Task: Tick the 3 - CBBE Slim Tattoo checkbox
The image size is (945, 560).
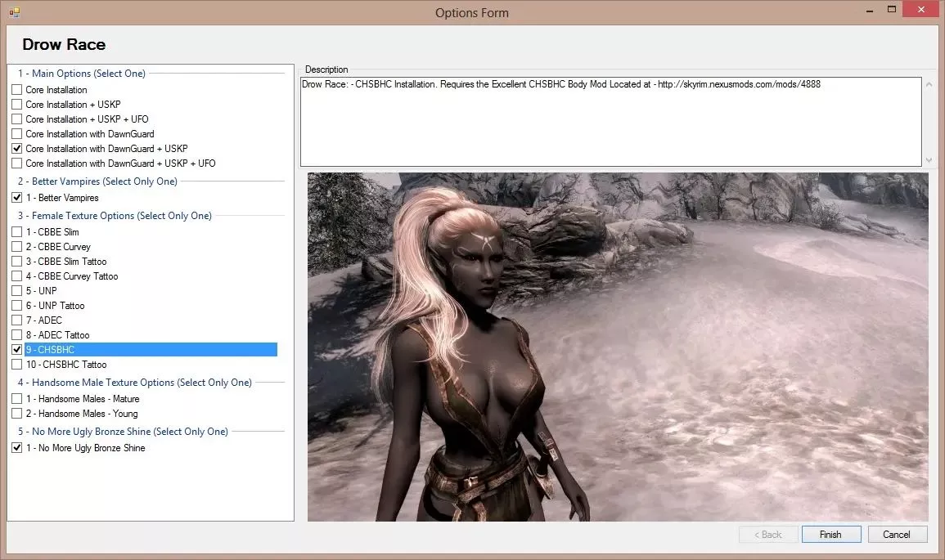Action: 17,262
